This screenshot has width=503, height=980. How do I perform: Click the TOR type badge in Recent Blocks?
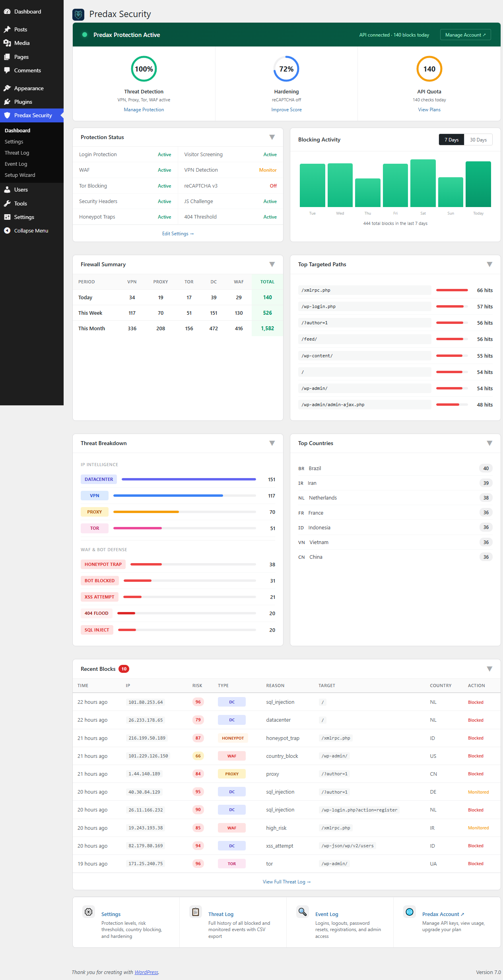pyautogui.click(x=232, y=864)
